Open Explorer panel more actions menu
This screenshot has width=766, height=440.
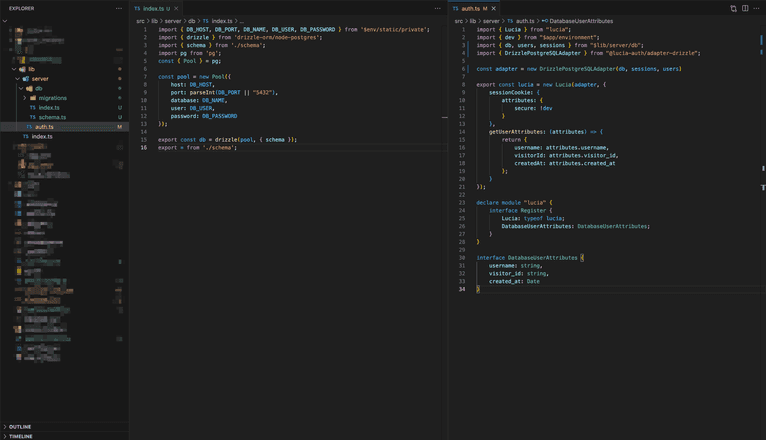119,8
